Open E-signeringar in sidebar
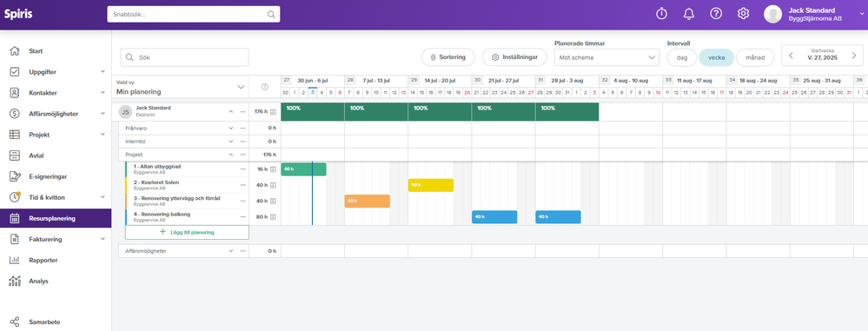Viewport: 868px width, 331px height. [56, 176]
